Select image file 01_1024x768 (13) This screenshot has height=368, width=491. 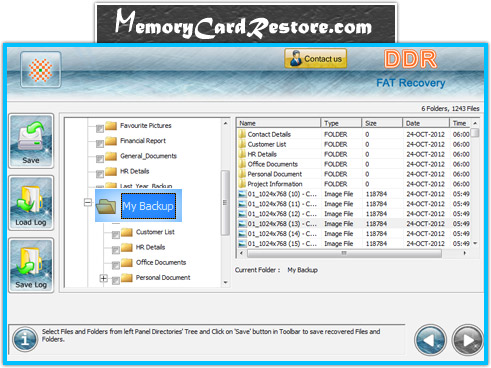354,224
